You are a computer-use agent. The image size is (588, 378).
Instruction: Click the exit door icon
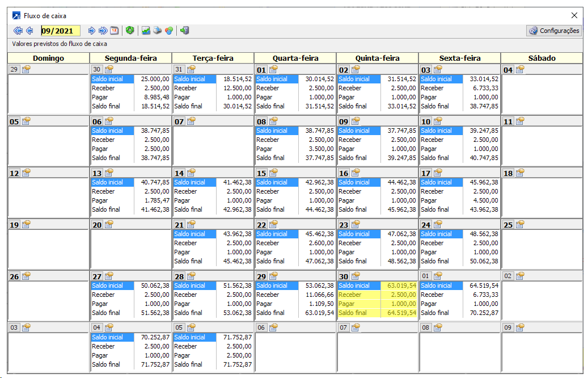(184, 31)
